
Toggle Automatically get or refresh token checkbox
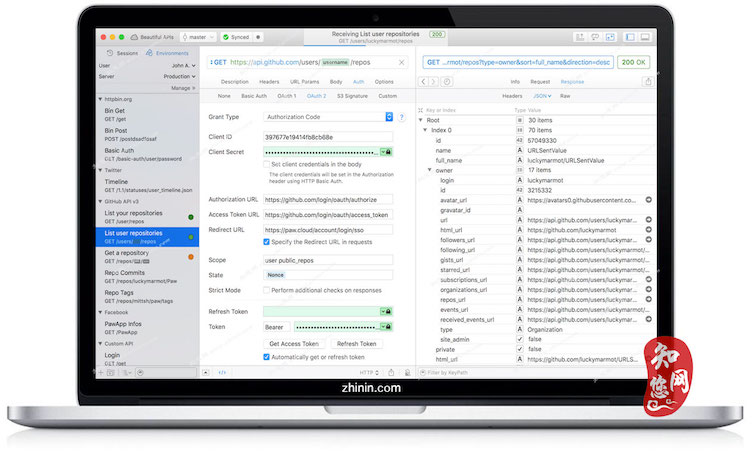266,357
